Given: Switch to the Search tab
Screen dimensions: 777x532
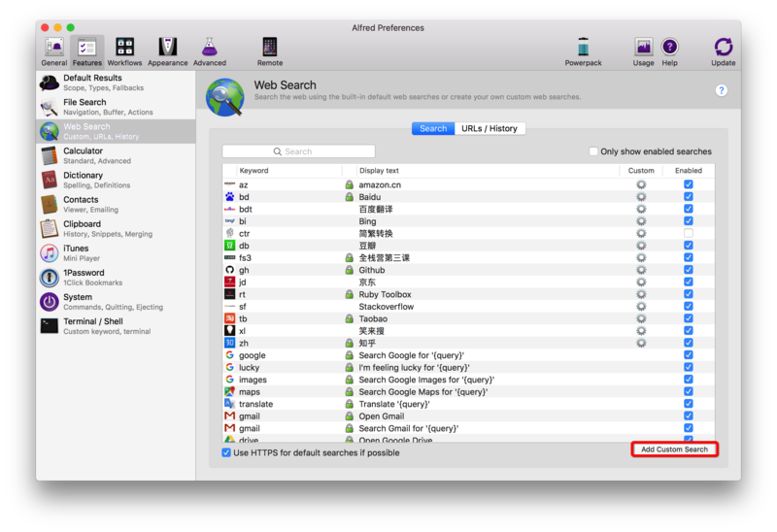Looking at the screenshot, I should point(433,128).
